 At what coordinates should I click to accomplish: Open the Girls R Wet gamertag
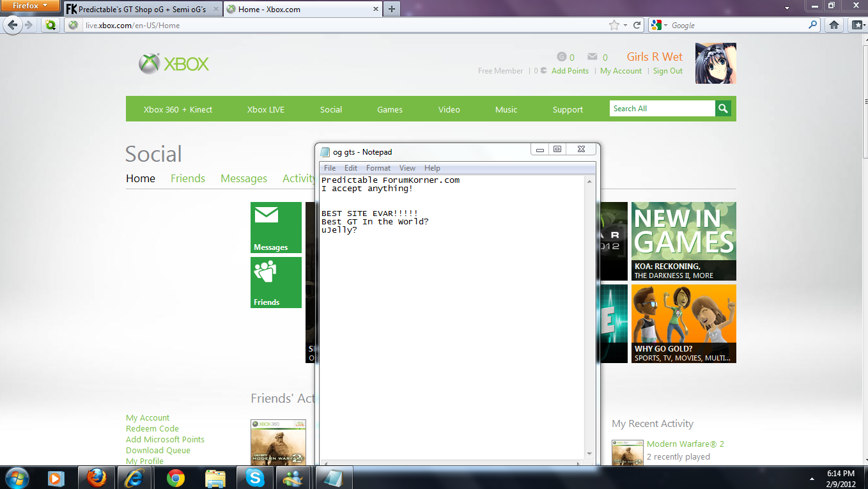point(655,57)
